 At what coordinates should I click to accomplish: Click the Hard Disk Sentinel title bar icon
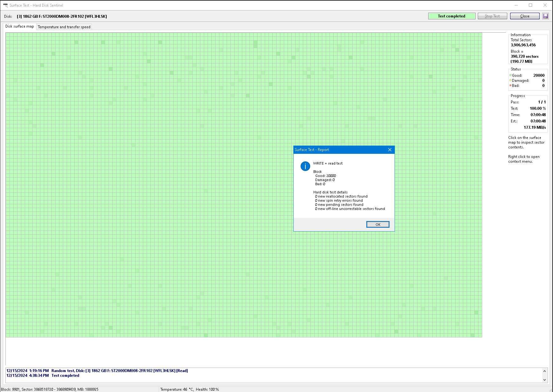pyautogui.click(x=5, y=5)
